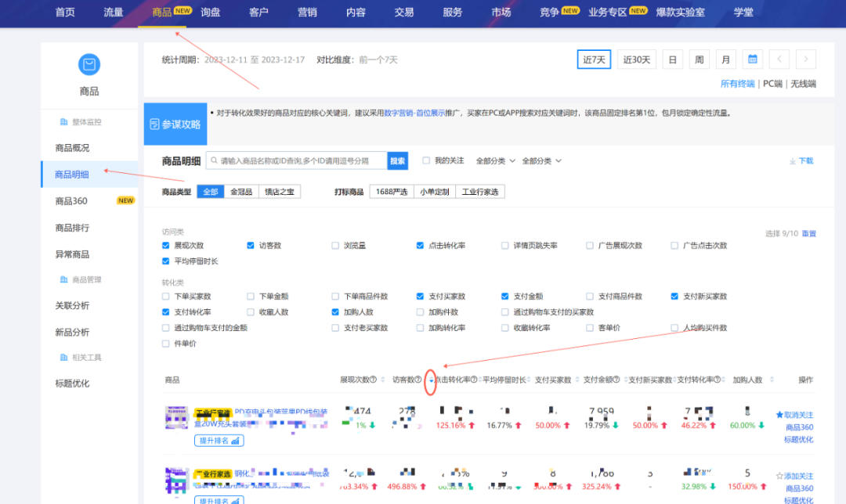Open the 流量 top navigation tab

point(114,12)
